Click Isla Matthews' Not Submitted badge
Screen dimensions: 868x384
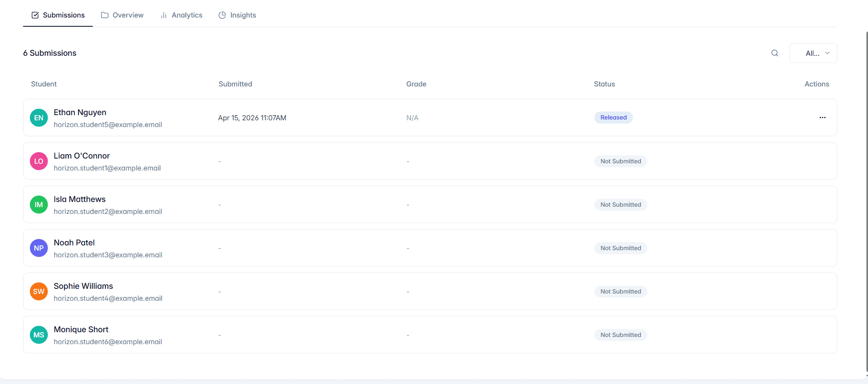[x=621, y=204]
